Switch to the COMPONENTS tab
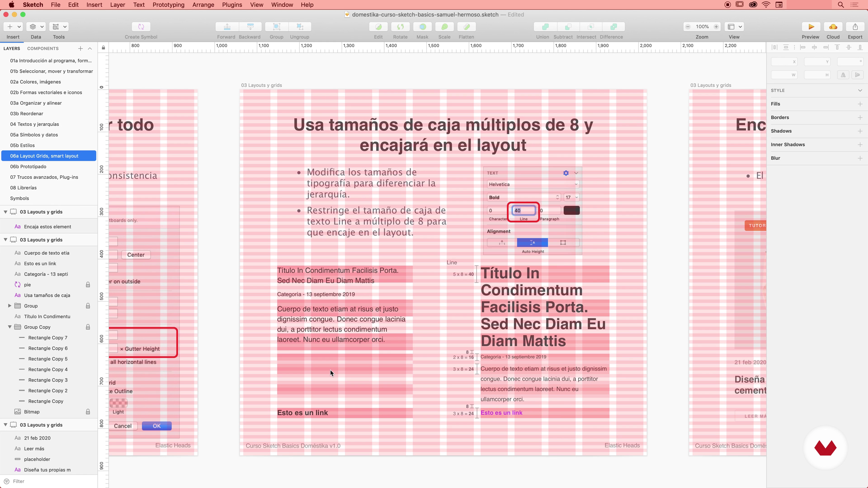Image resolution: width=868 pixels, height=488 pixels. click(43, 49)
